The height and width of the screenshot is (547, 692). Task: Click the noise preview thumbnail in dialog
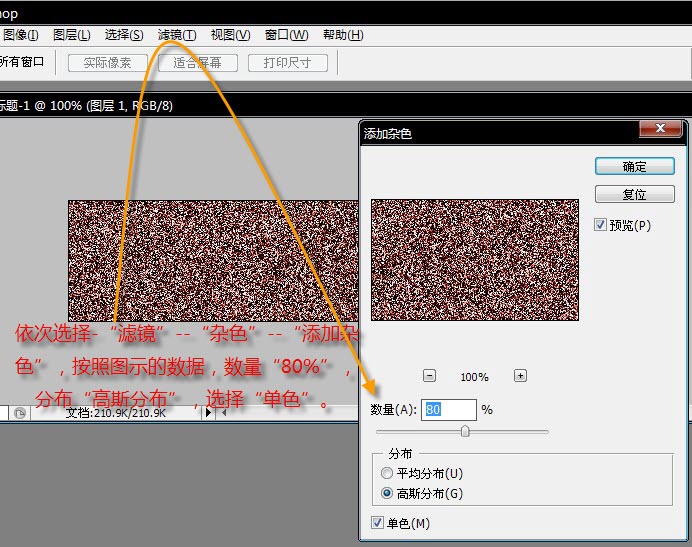pyautogui.click(x=475, y=260)
